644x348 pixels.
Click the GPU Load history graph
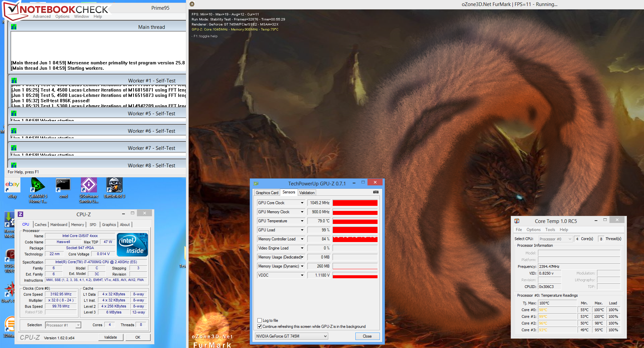(355, 230)
